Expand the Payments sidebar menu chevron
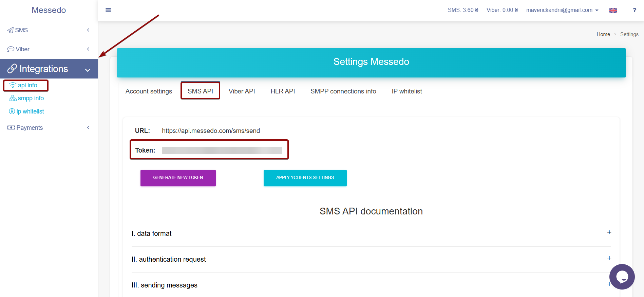The width and height of the screenshot is (644, 297). click(x=88, y=127)
